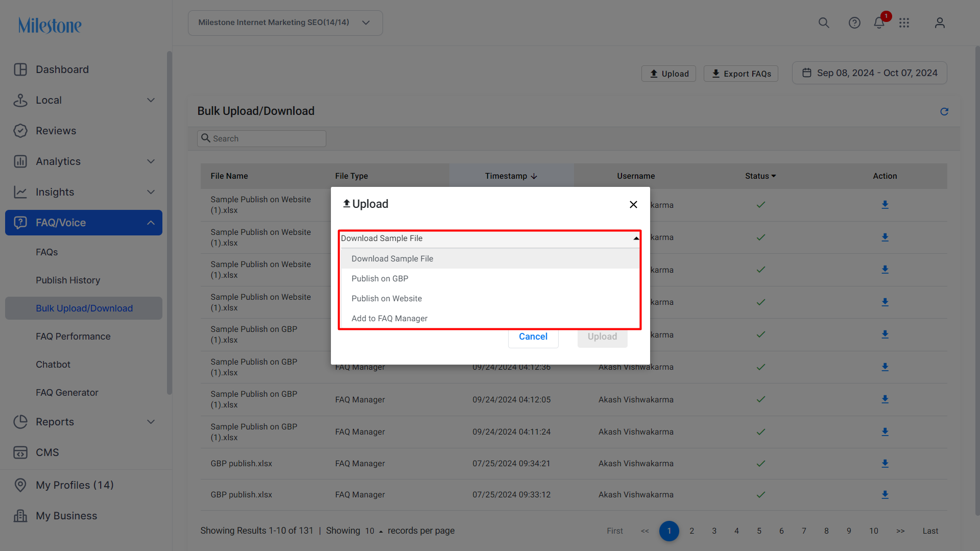Jump to the Last page
Screen dimensions: 980x551
[930, 531]
